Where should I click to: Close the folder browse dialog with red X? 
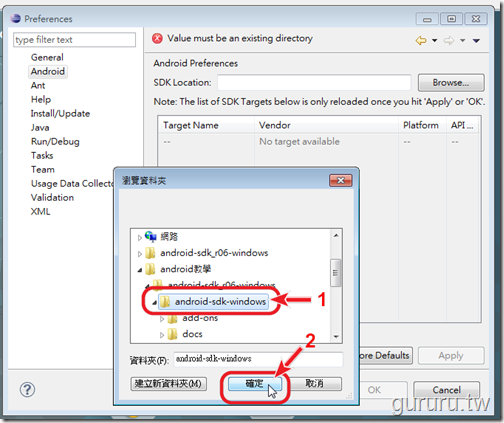pos(341,181)
